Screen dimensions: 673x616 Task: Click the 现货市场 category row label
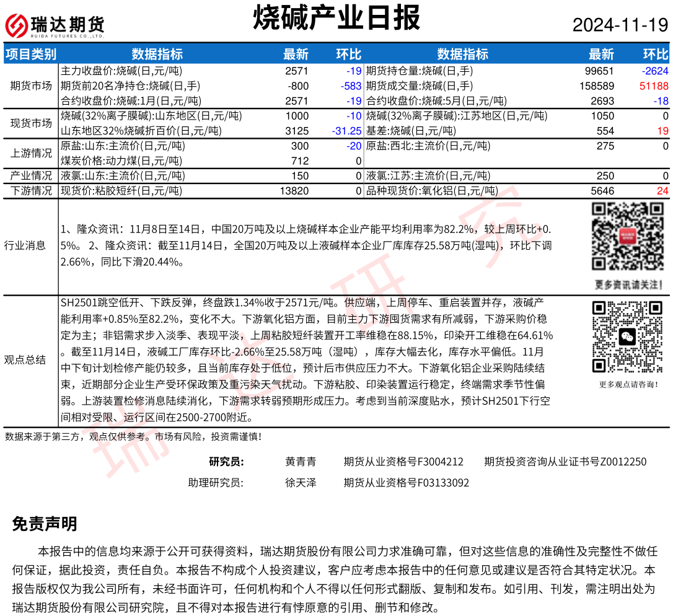[31, 123]
